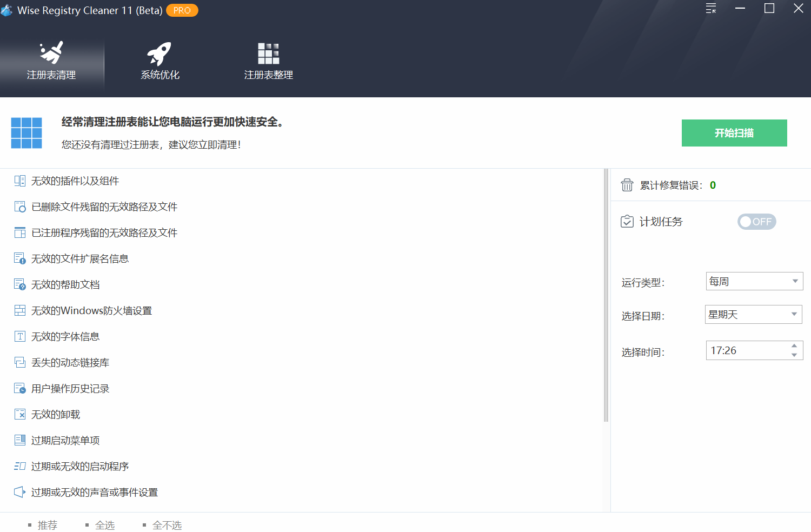The image size is (811, 532).
Task: Click the 无效的帮助文档 help icon
Action: coord(19,284)
